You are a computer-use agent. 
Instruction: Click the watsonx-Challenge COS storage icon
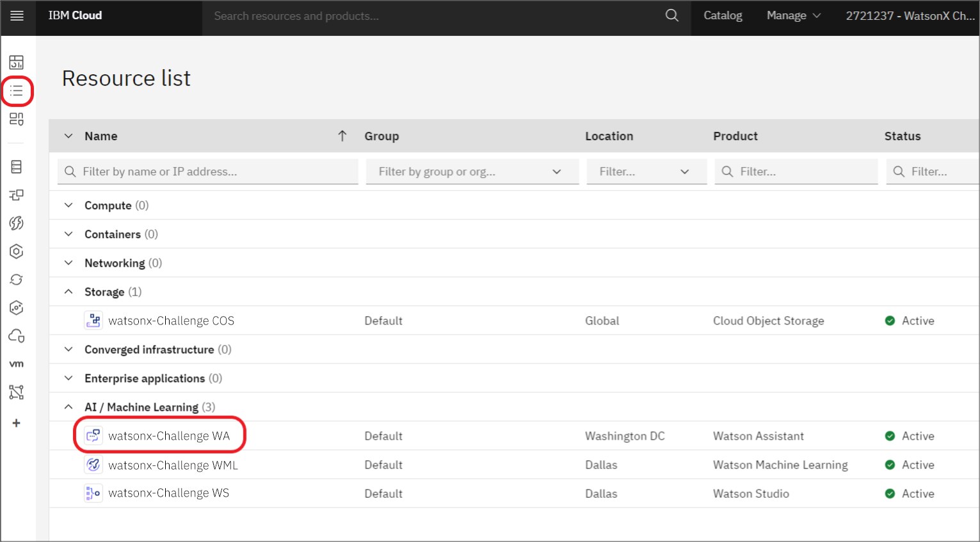click(x=93, y=321)
